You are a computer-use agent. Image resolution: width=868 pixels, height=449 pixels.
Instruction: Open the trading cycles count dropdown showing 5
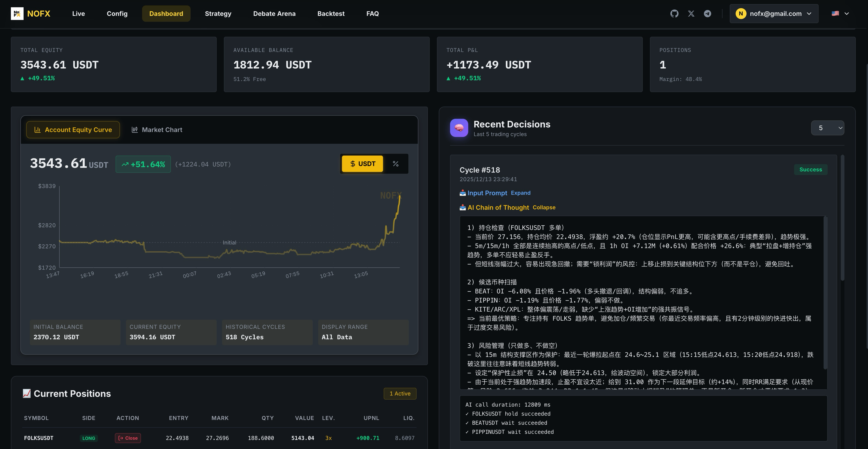click(x=828, y=128)
